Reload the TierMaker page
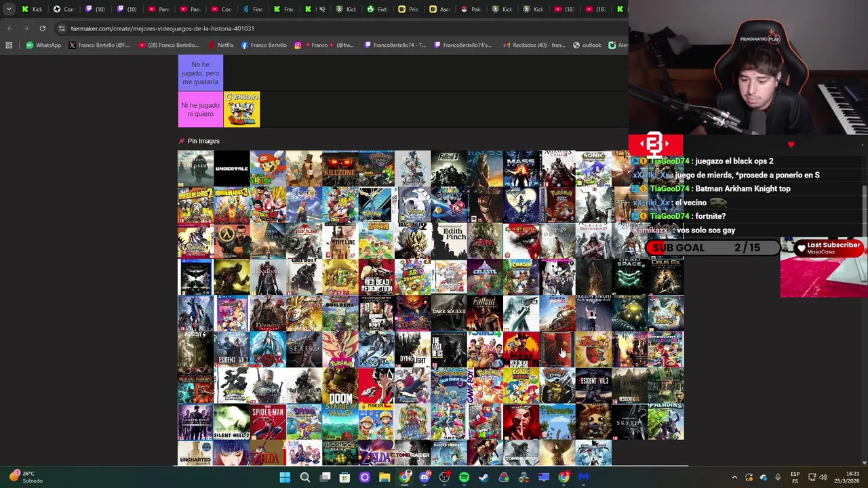The height and width of the screenshot is (488, 868). (42, 28)
